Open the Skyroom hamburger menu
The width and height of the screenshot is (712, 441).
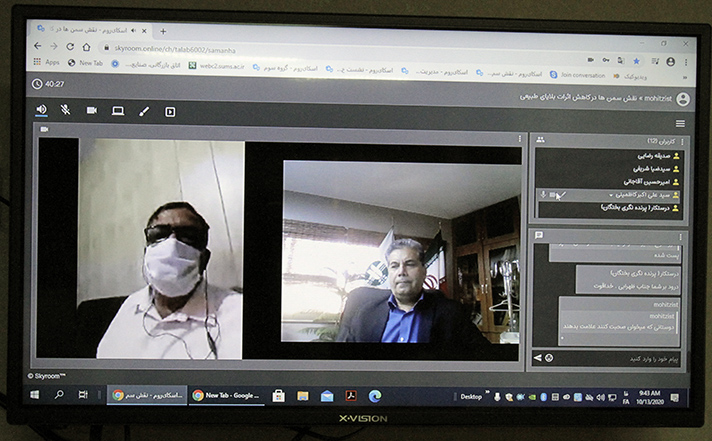coord(680,124)
